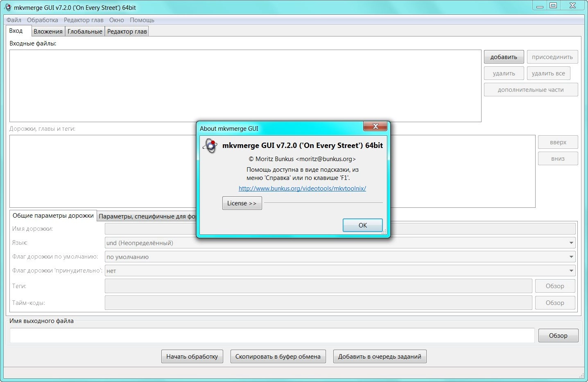The image size is (588, 382).
Task: Click the Начать обработку button
Action: pos(192,357)
